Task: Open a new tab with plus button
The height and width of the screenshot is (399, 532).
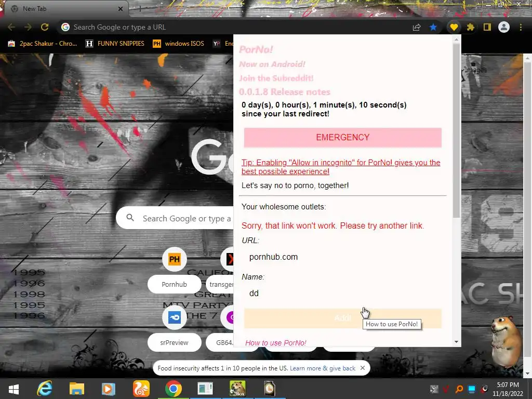Action: pyautogui.click(x=140, y=9)
